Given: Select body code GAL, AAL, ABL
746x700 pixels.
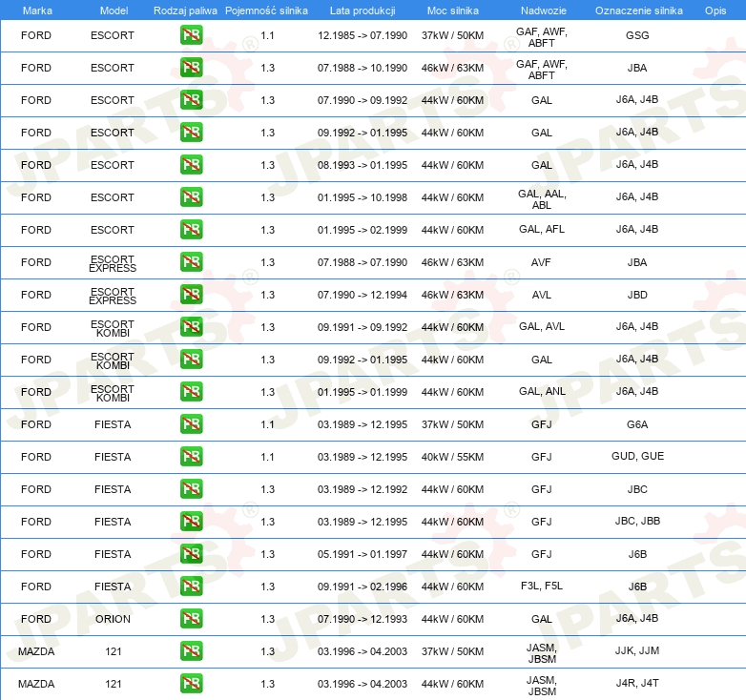Looking at the screenshot, I should coord(542,199).
